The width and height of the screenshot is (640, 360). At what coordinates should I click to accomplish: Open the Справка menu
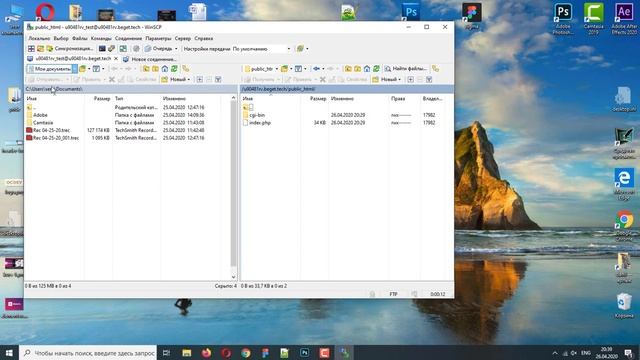203,38
